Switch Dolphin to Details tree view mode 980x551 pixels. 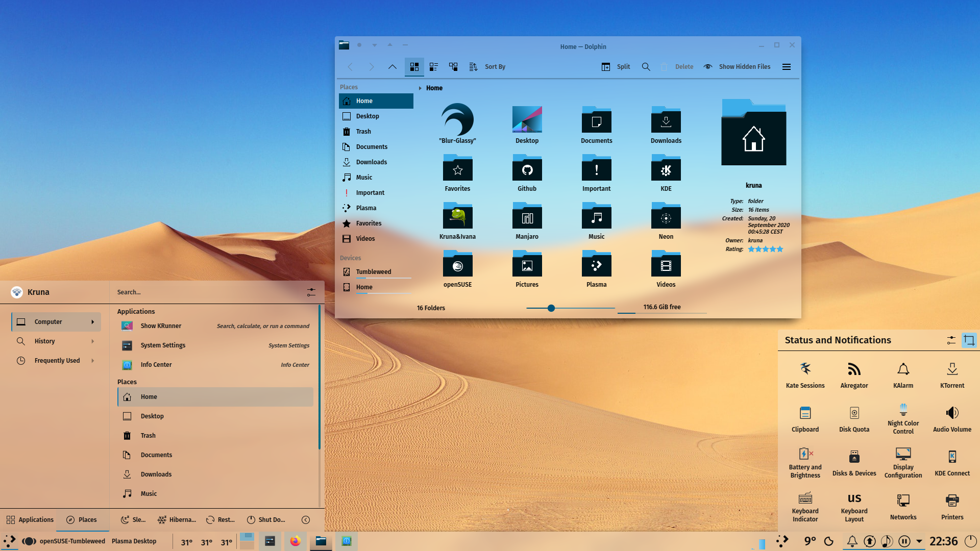[x=453, y=67]
